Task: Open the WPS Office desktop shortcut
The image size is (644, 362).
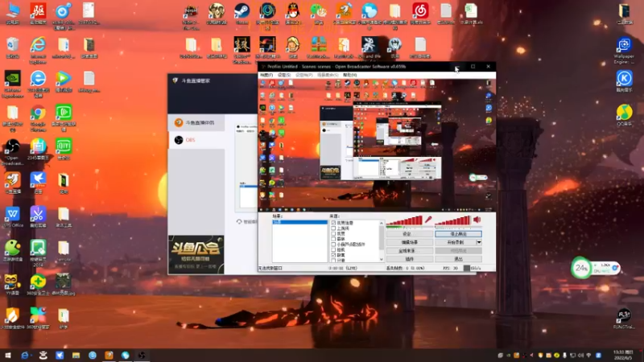Action: (x=13, y=215)
